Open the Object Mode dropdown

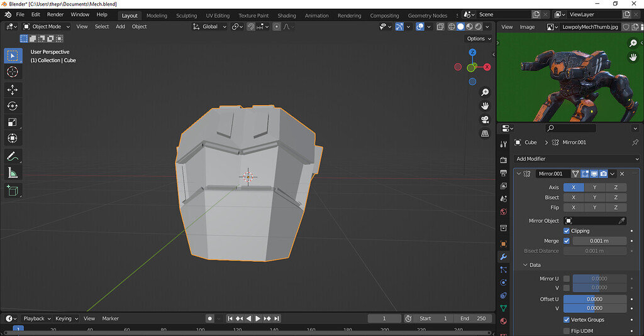[47, 26]
